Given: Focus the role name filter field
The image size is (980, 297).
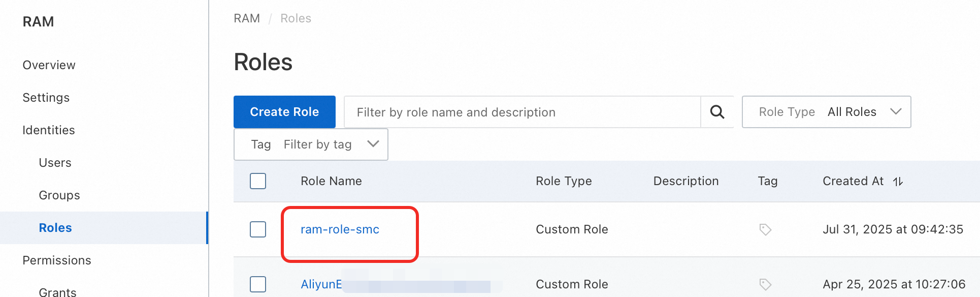Looking at the screenshot, I should [x=522, y=112].
